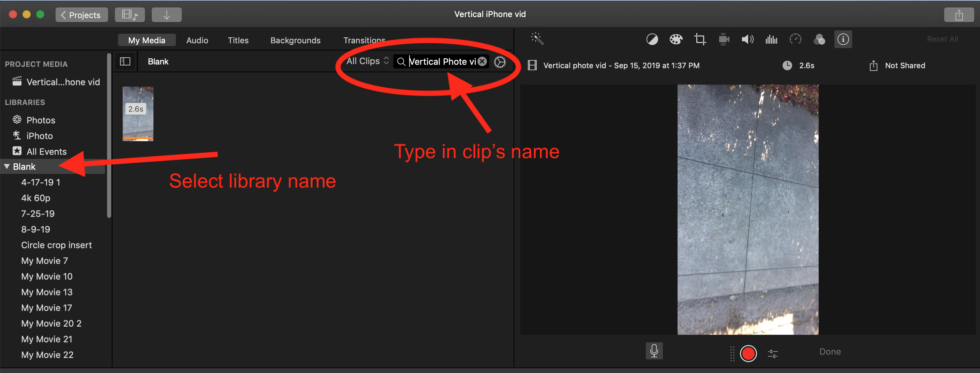Collapse the Blank library disclosure triangle
The width and height of the screenshot is (980, 373).
click(x=7, y=166)
